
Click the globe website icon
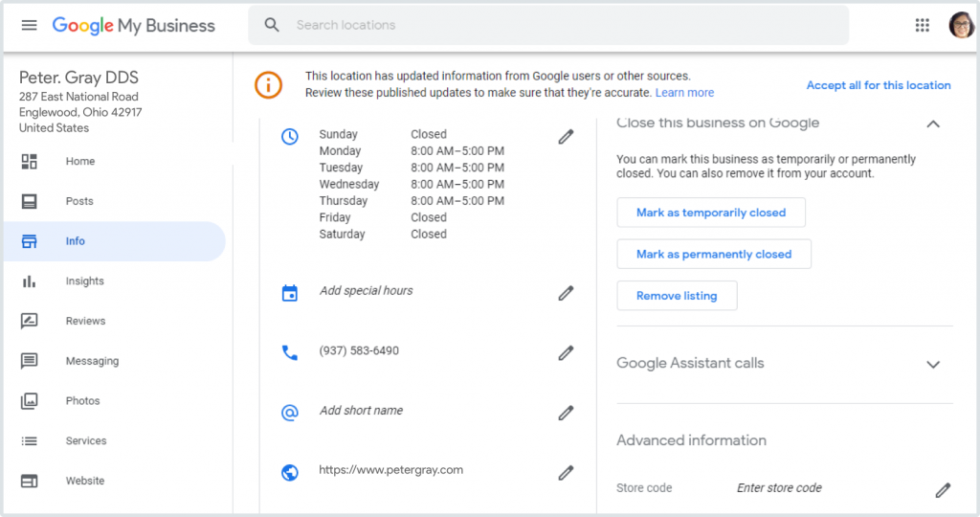click(289, 473)
